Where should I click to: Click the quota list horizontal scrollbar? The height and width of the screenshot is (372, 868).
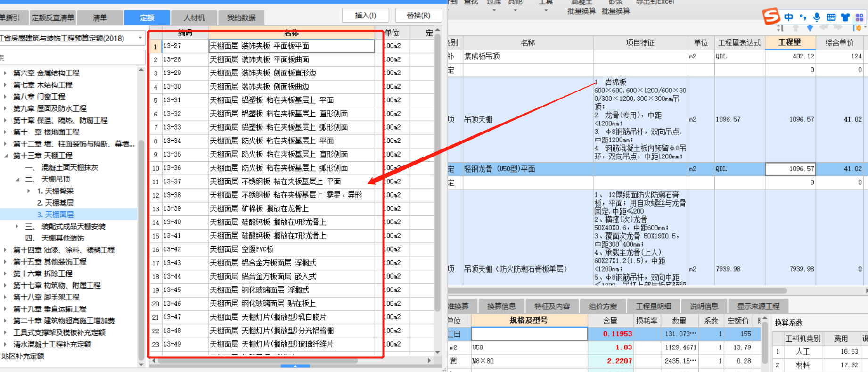pos(258,361)
